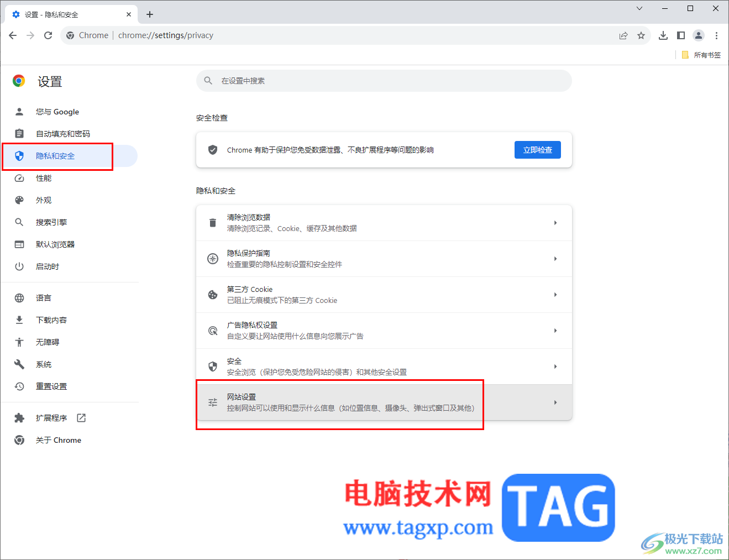Image resolution: width=729 pixels, height=560 pixels.
Task: Click the 立即检查 button
Action: [x=538, y=150]
